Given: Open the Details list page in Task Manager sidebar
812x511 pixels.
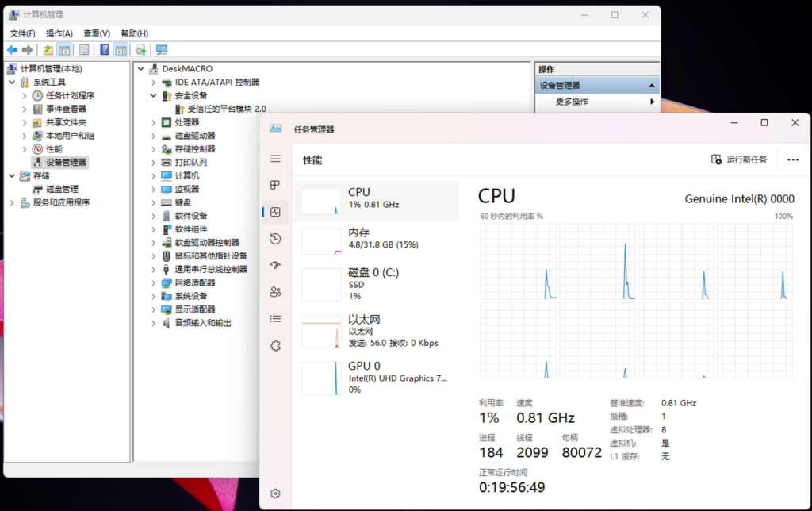Looking at the screenshot, I should click(x=275, y=319).
